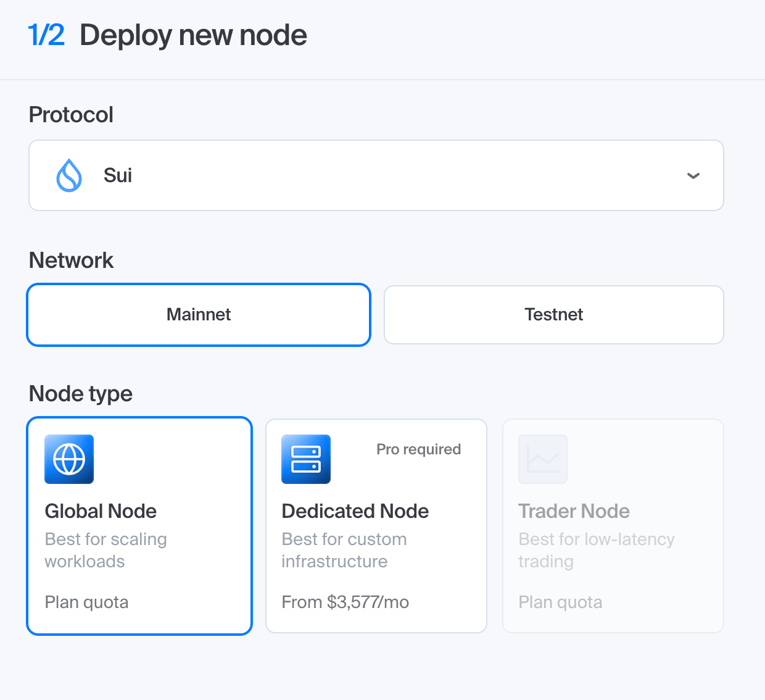The image size is (765, 700).
Task: Click "Best for custom infrastructure" description
Action: pos(344,550)
